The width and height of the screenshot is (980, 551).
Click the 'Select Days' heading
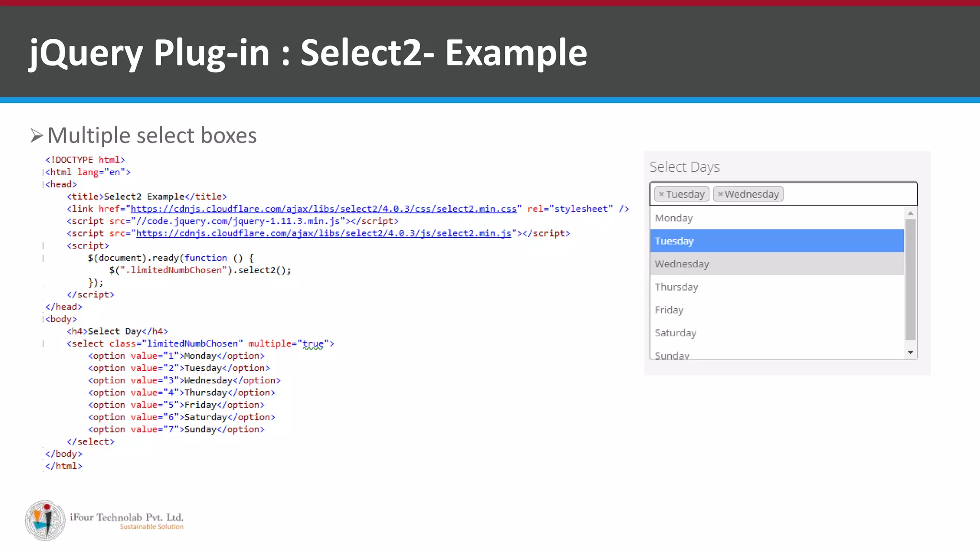tap(685, 167)
